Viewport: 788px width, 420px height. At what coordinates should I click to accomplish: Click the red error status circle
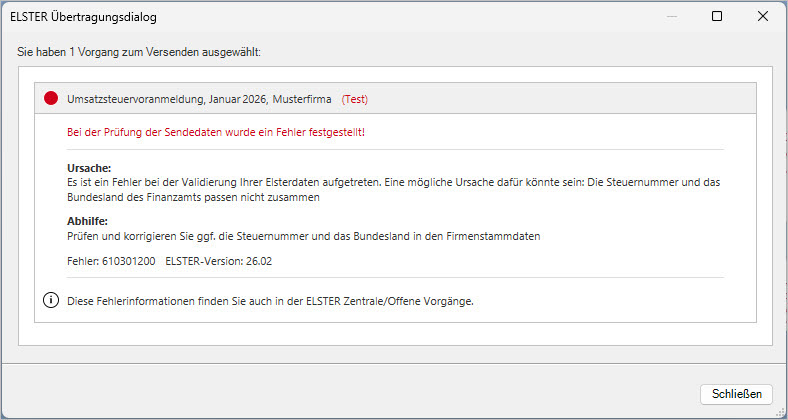51,99
